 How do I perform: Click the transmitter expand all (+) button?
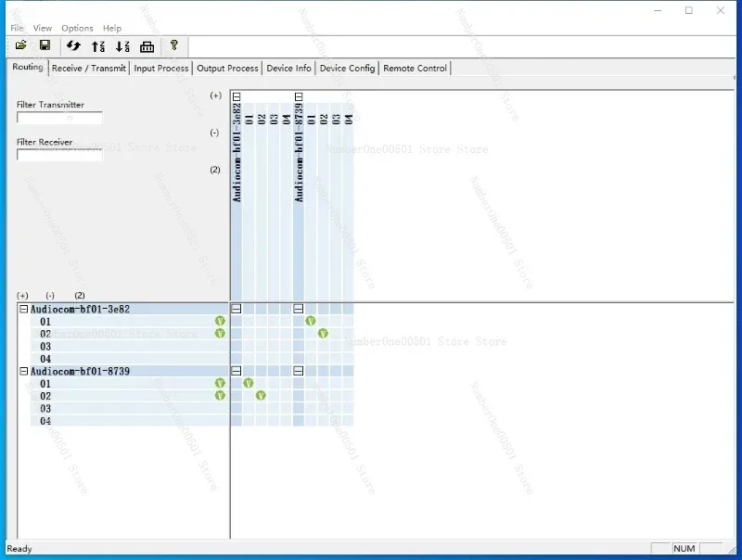tap(216, 95)
